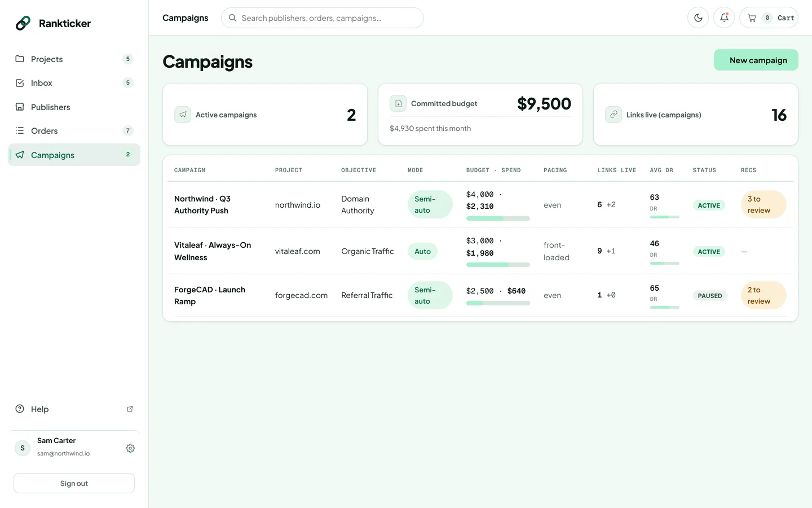The height and width of the screenshot is (508, 812).
Task: Click the northwind.io project cell
Action: [298, 205]
